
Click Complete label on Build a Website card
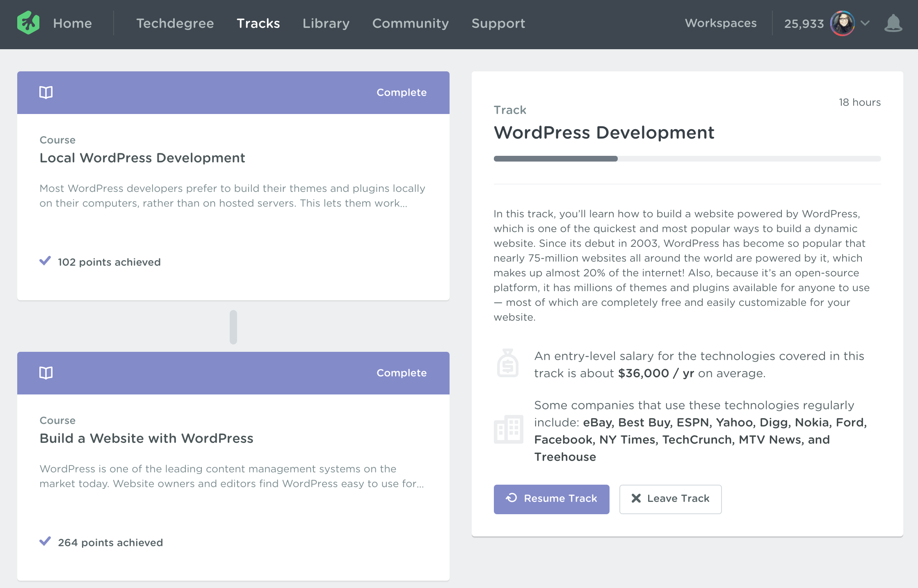click(402, 373)
